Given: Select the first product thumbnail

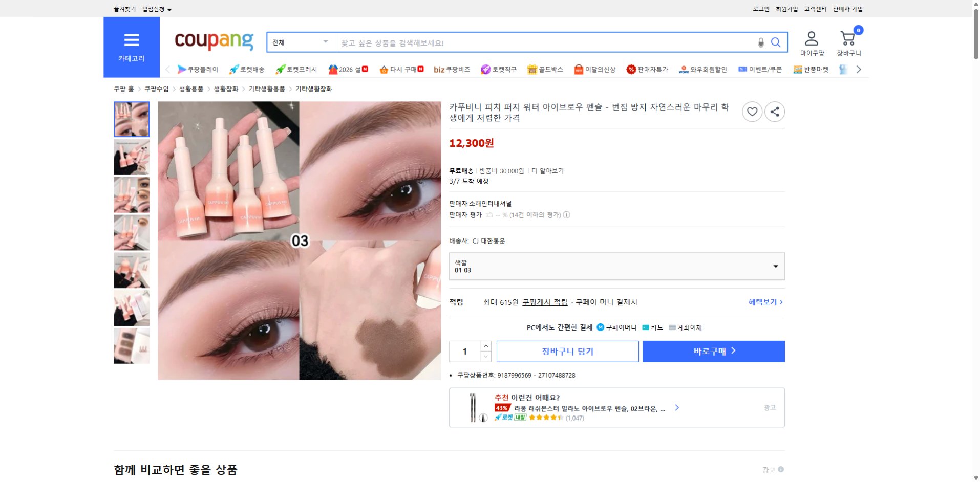Looking at the screenshot, I should click(x=131, y=119).
